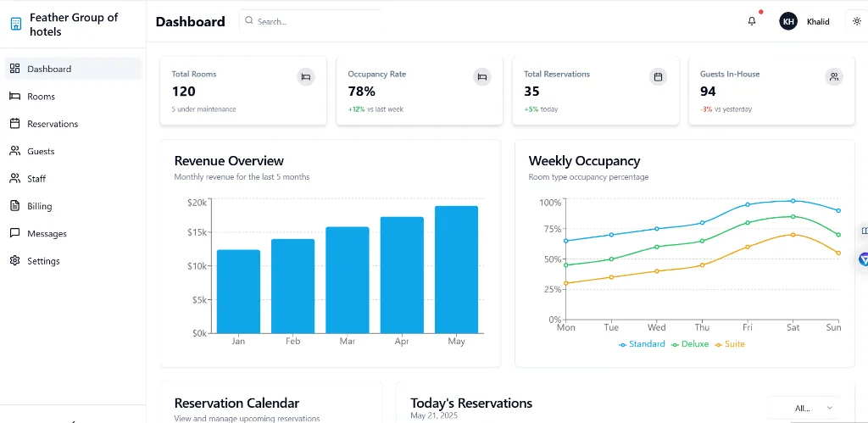Click the '-3% vs yesterday' text
This screenshot has width=868, height=423.
[726, 109]
